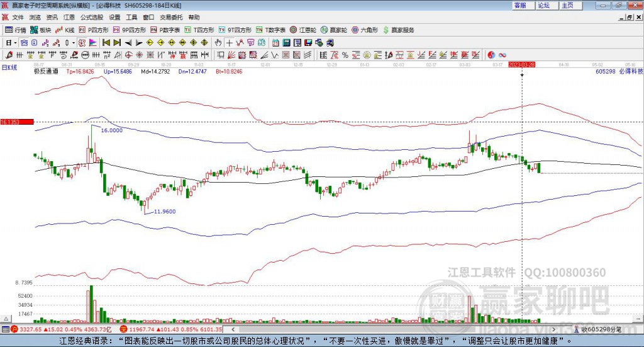Toggle the 权 rights adjustment button

pos(82,43)
